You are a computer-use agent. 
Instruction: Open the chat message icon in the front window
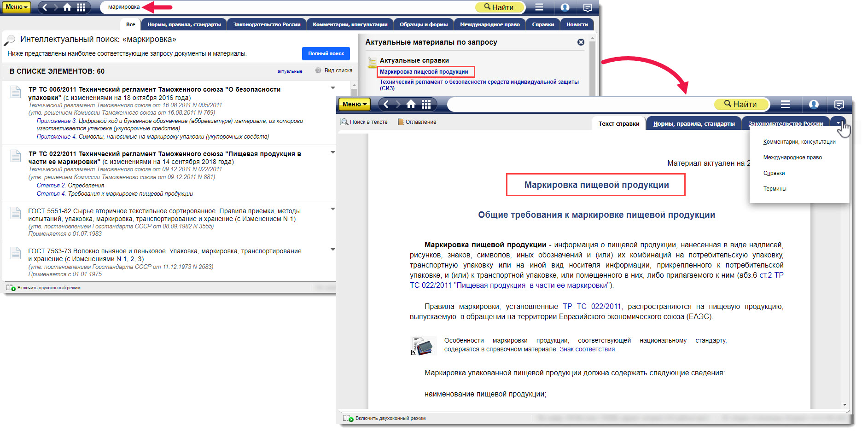tap(839, 105)
